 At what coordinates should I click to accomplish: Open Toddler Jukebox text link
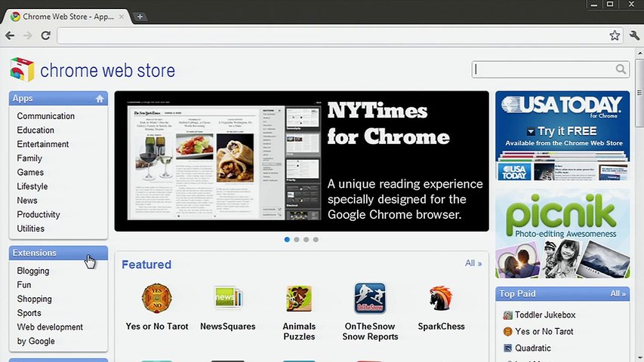click(545, 315)
